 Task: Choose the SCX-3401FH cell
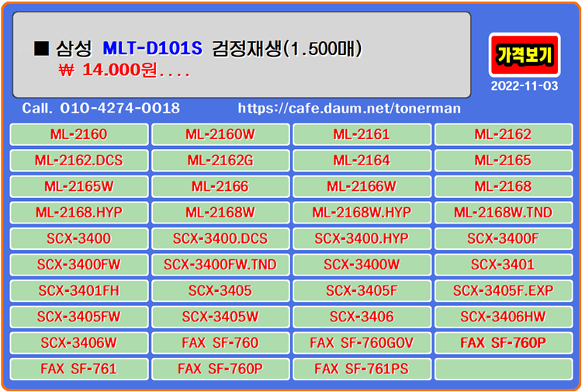tap(79, 290)
